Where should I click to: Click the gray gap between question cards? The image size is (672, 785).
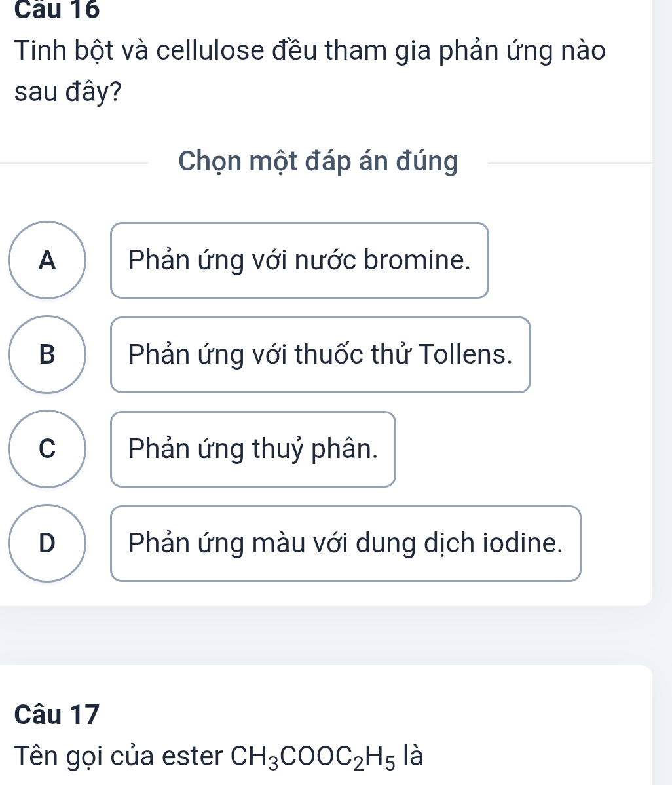tap(327, 635)
